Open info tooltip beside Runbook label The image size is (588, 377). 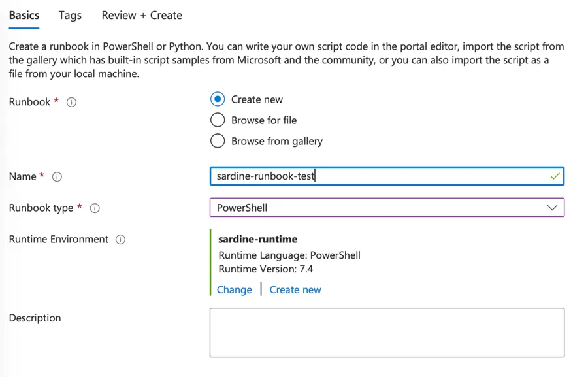click(x=72, y=102)
